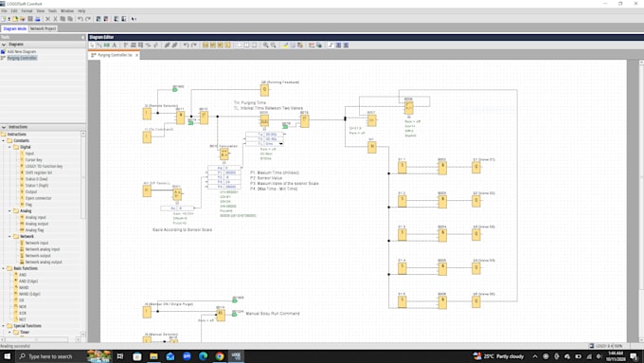Viewport: 644px width, 363px height.
Task: Open the Help menu
Action: click(x=81, y=11)
